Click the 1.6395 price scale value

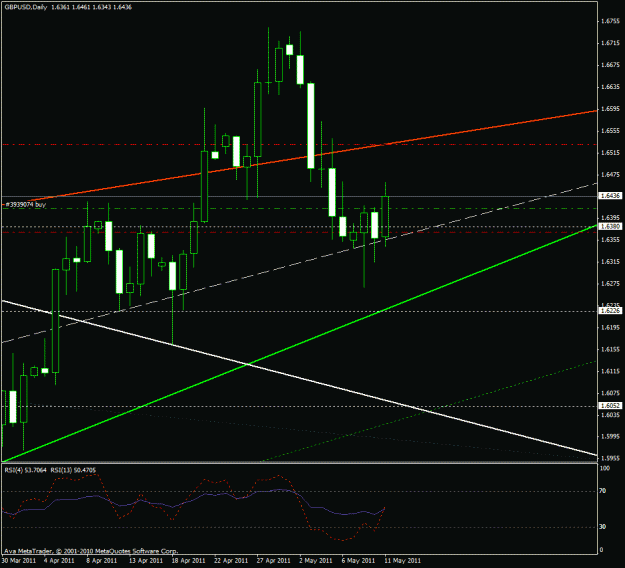point(611,218)
